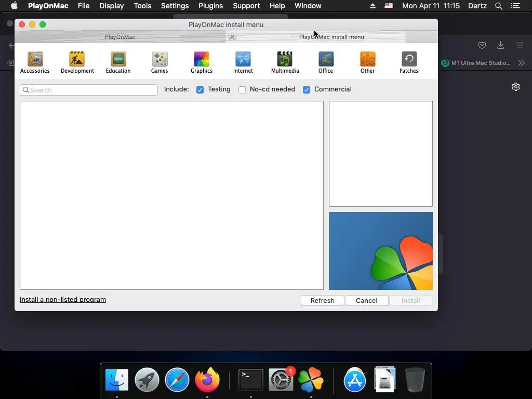Open the Accessories category
The width and height of the screenshot is (532, 399).
pos(35,62)
